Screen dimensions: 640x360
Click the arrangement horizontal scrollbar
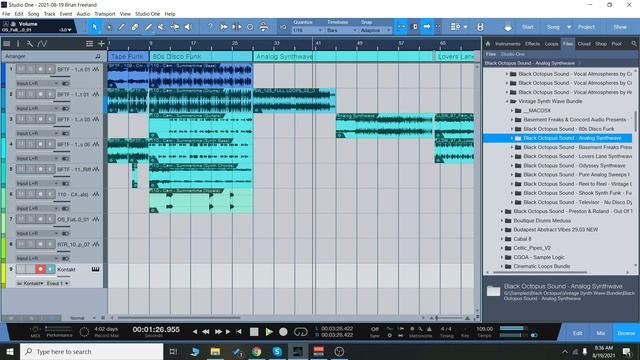179,318
